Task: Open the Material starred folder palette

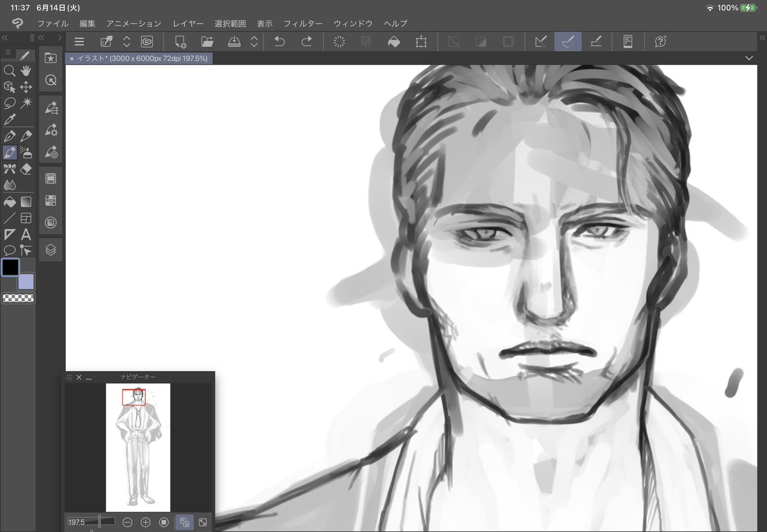Action: (50, 58)
